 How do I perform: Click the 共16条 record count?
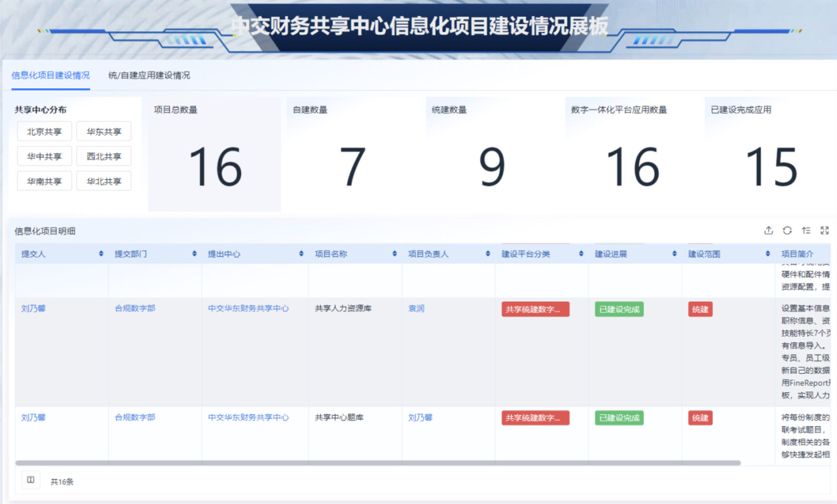pos(62,482)
